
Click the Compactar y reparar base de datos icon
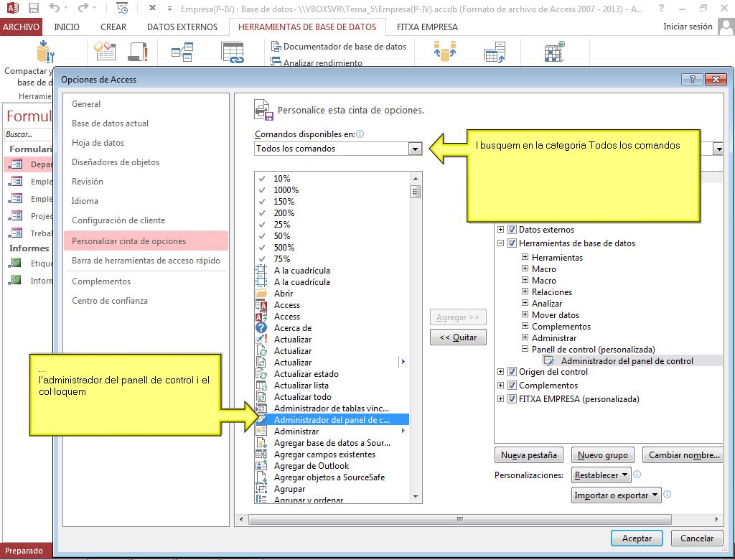(45, 52)
